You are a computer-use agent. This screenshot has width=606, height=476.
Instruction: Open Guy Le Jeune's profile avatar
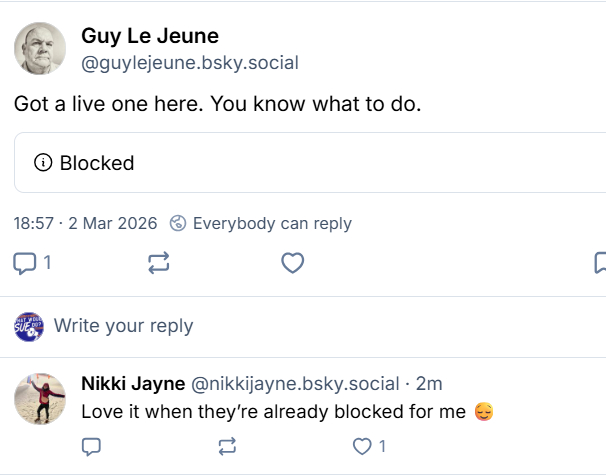pos(40,48)
